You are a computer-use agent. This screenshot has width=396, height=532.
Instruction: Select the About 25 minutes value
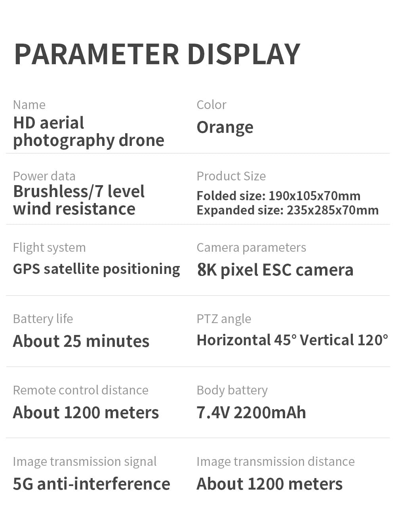coord(81,341)
